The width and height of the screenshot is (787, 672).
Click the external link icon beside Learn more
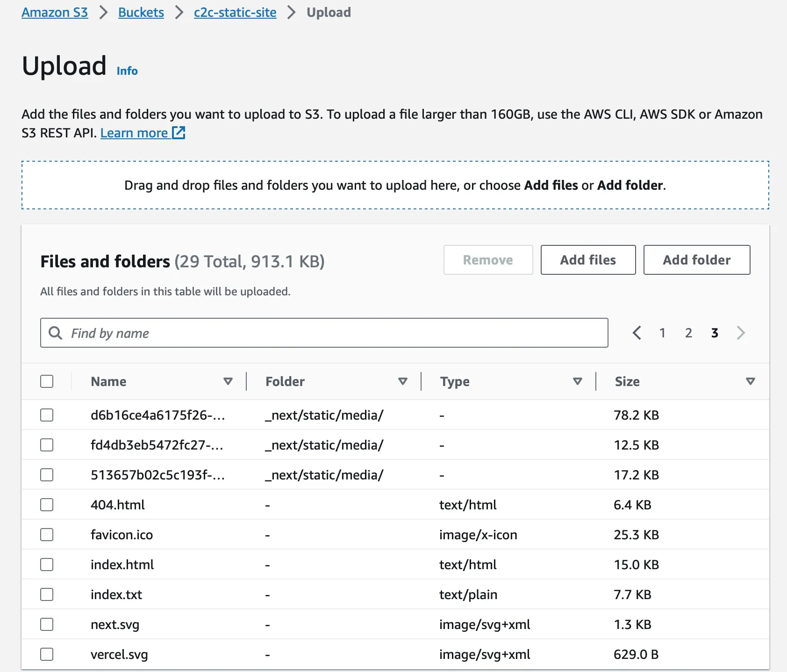pos(179,133)
